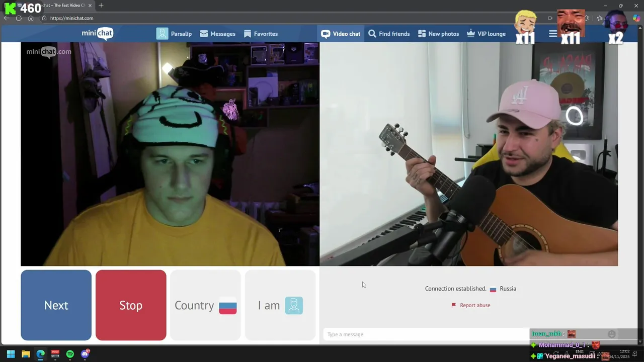Click the Russia country label
Screen dimensions: 644x362
pos(508,289)
